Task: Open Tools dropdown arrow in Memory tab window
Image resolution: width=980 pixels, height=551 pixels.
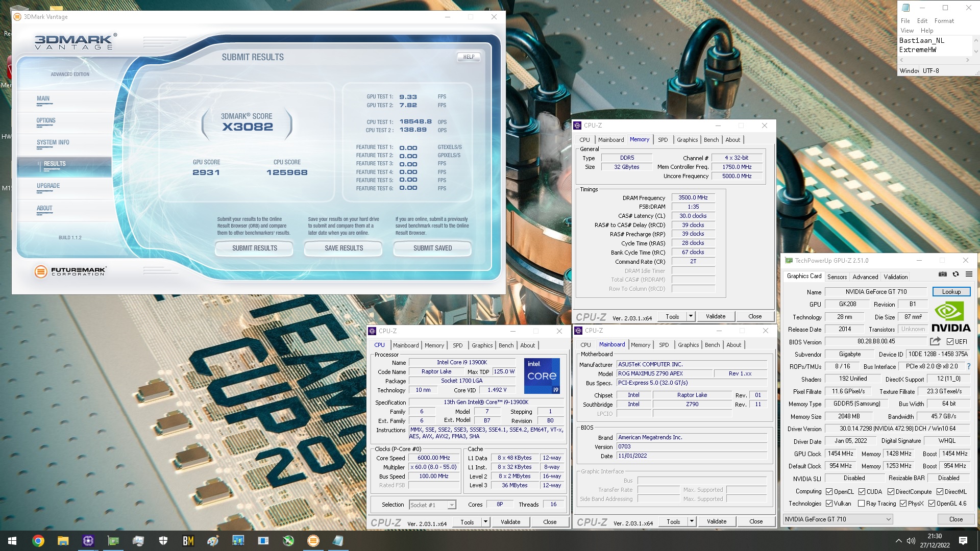Action: click(x=691, y=316)
